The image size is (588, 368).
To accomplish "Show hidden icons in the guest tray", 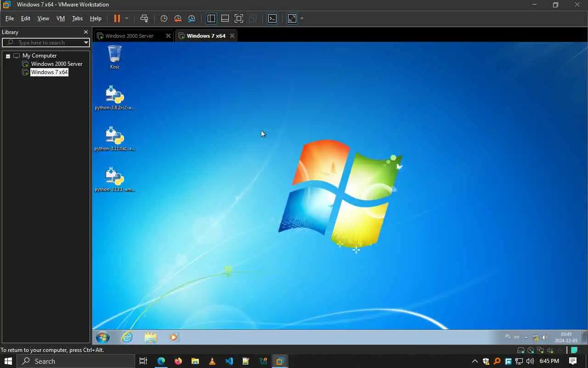I will pos(526,337).
